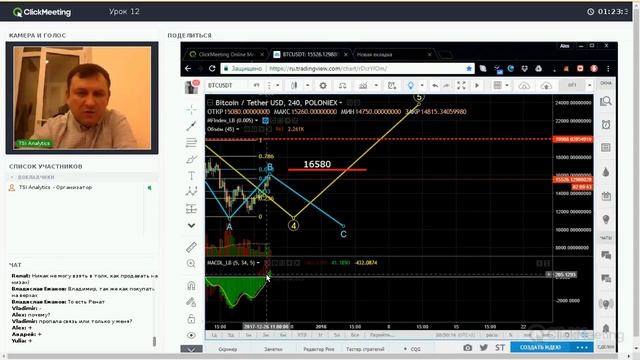Open the indicator templates dropdown arrow
Screen dimensions: 640x360
pyautogui.click(x=376, y=85)
